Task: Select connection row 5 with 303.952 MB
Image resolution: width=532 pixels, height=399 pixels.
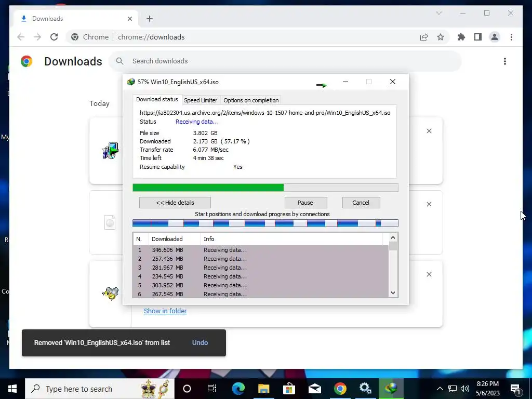Action: (x=261, y=285)
